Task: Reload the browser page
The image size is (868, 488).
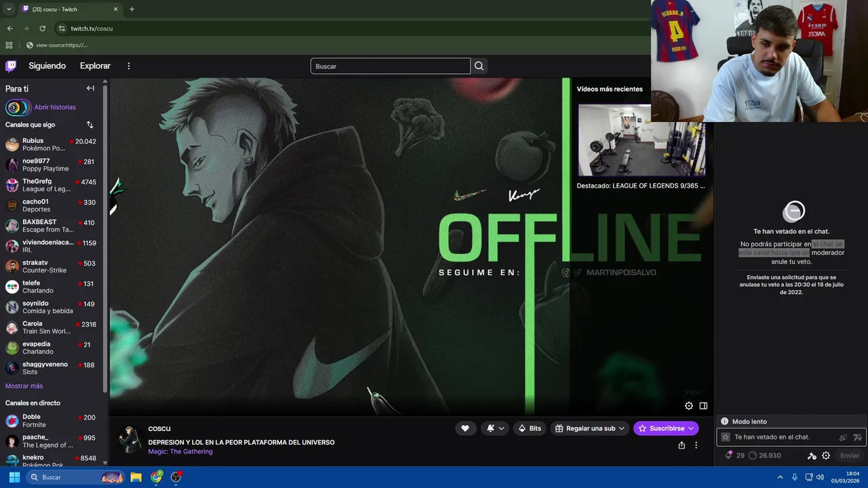Action: tap(42, 28)
